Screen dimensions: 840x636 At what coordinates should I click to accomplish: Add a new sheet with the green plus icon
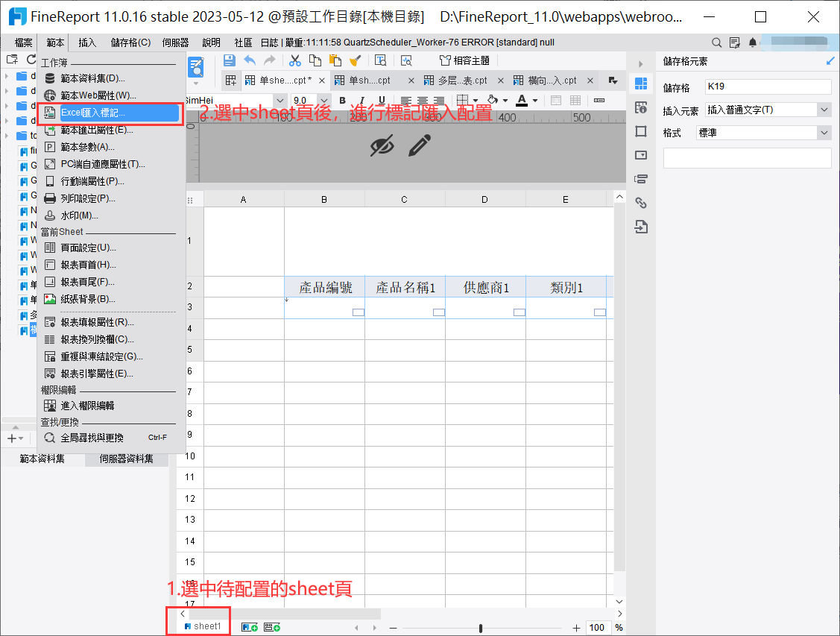(250, 627)
